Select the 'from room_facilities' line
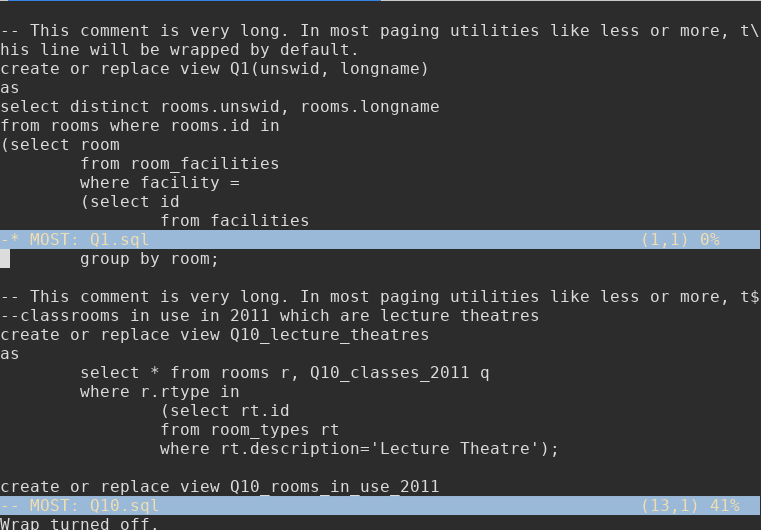761x530 pixels. pyautogui.click(x=179, y=164)
